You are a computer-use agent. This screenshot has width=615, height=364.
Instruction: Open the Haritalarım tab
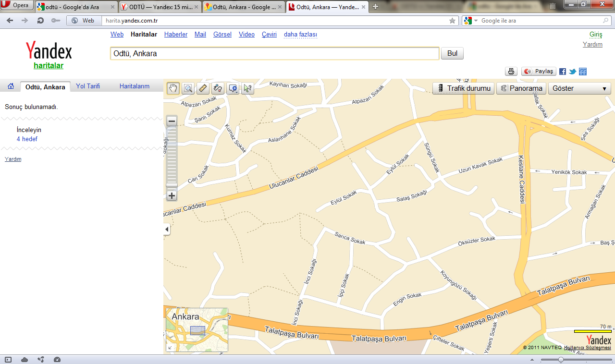click(x=135, y=86)
